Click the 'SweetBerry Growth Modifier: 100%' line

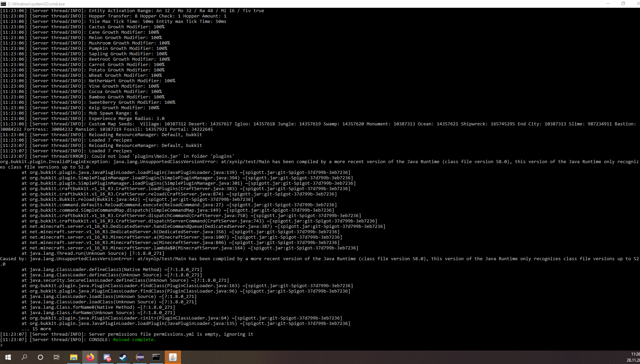click(x=88, y=102)
